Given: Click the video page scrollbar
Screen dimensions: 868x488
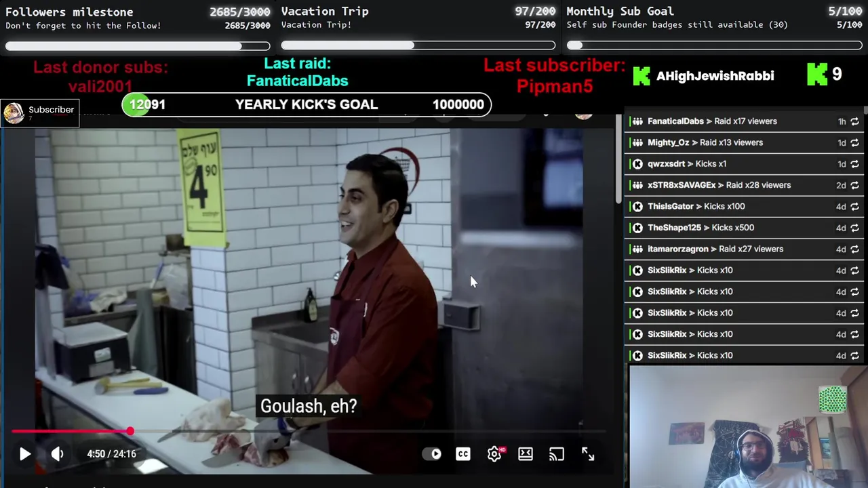Looking at the screenshot, I should 618,159.
